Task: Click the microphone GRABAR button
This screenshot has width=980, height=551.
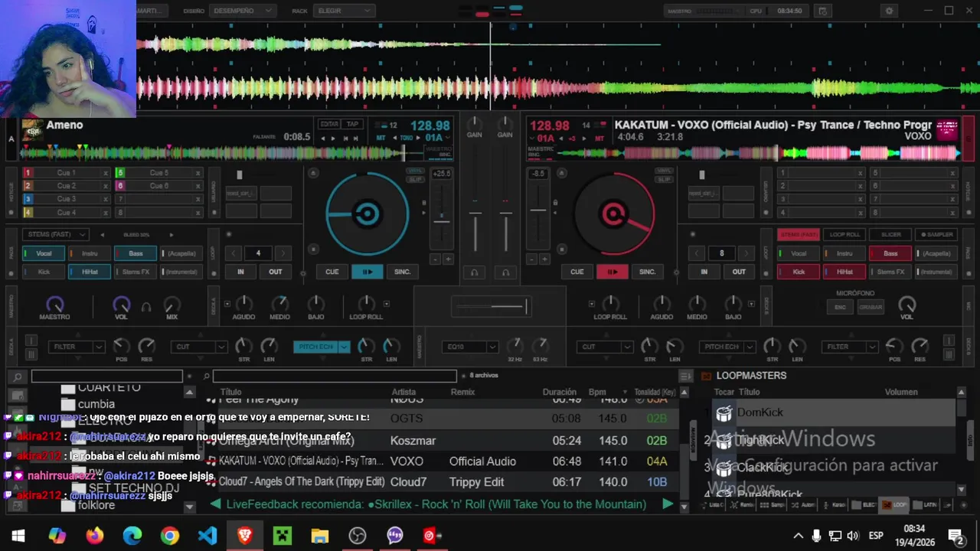Action: pos(871,307)
